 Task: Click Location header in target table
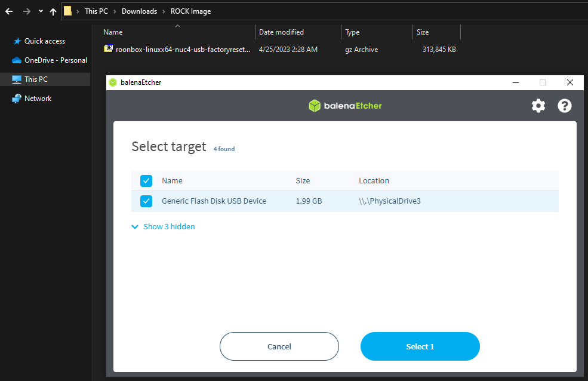coord(374,181)
